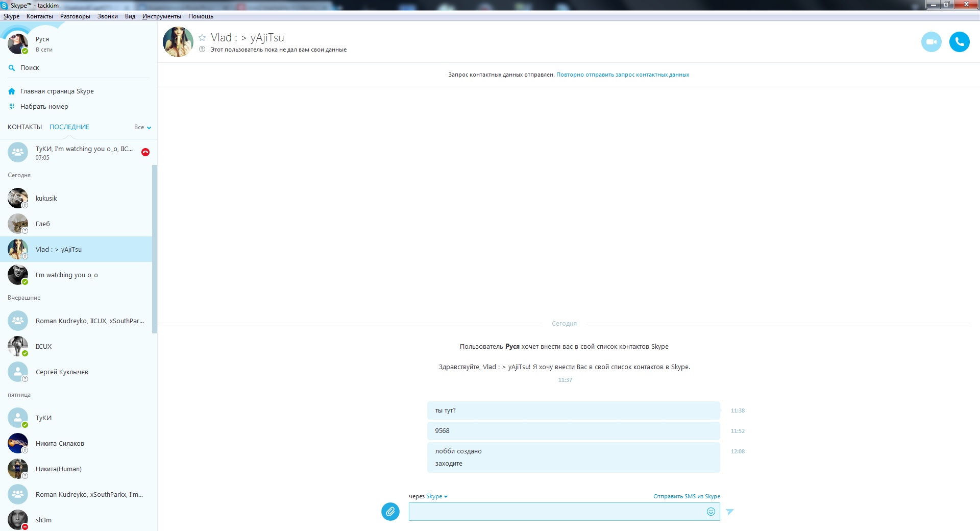Start a voice call with Vlad
980x531 pixels.
click(x=959, y=42)
